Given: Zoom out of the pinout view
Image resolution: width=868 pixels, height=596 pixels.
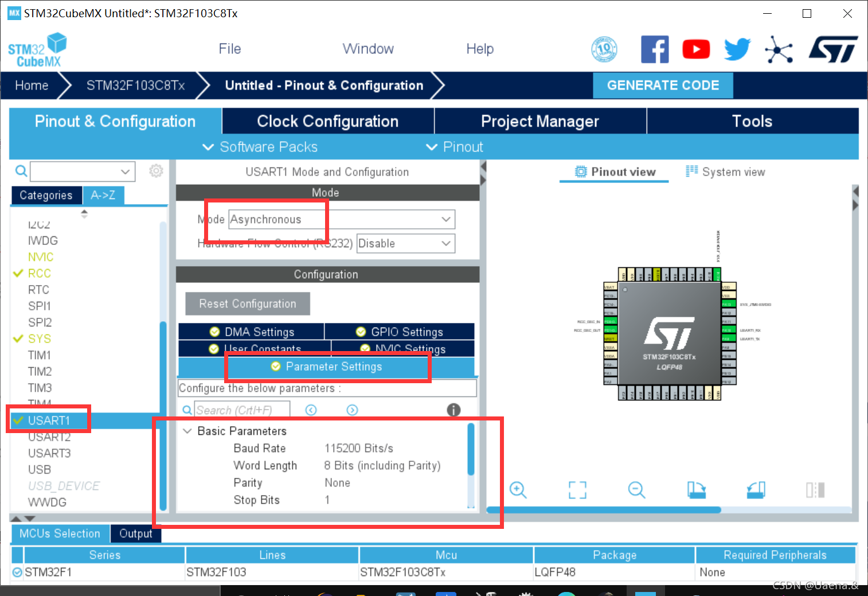Looking at the screenshot, I should coord(636,490).
